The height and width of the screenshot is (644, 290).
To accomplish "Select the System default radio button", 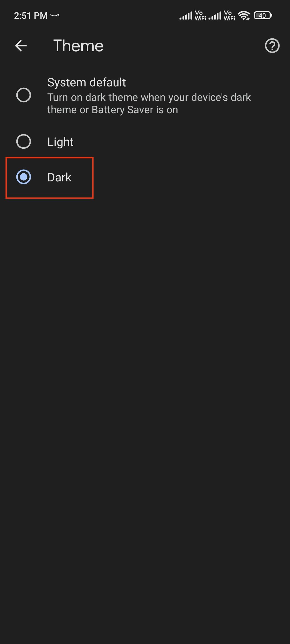I will [x=24, y=95].
